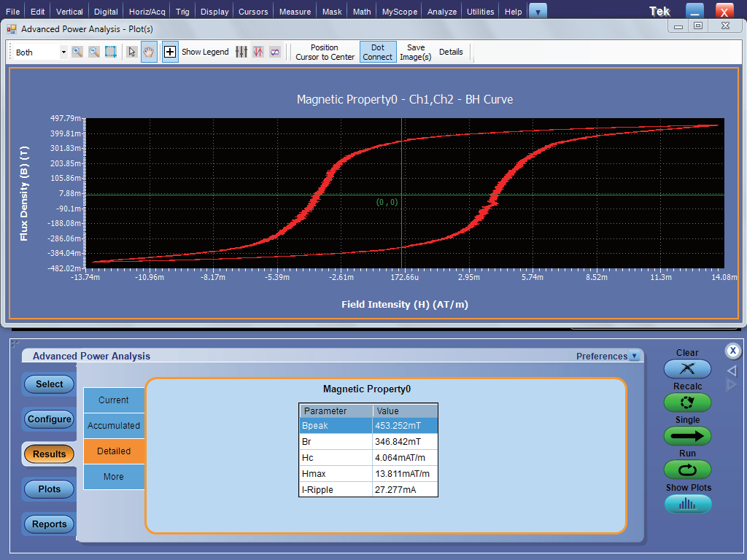This screenshot has height=560, width=747.
Task: Open the Cursors menu
Action: (x=253, y=12)
